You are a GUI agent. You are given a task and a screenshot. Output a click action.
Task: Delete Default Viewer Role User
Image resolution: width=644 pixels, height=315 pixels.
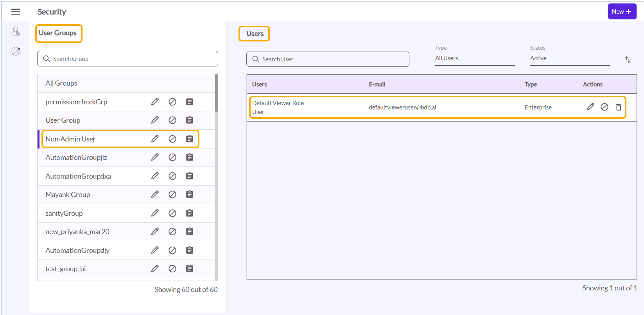click(619, 107)
